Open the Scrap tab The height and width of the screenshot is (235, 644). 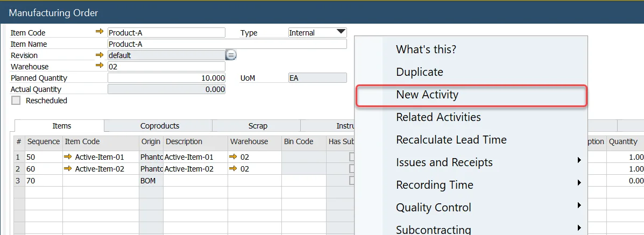(257, 126)
